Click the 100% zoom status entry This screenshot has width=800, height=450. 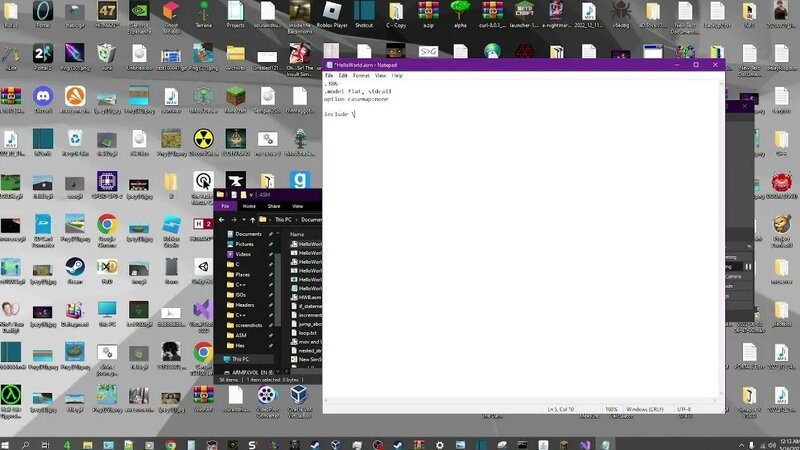(x=611, y=409)
